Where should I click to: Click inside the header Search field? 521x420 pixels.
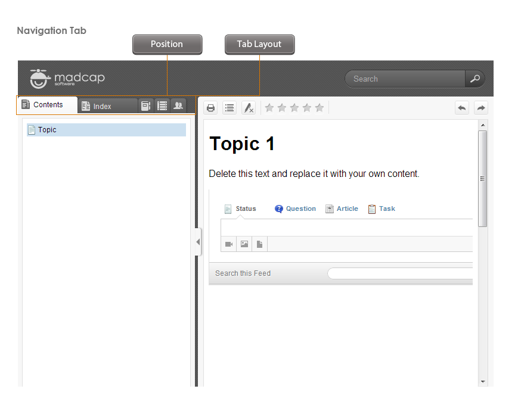pyautogui.click(x=405, y=79)
